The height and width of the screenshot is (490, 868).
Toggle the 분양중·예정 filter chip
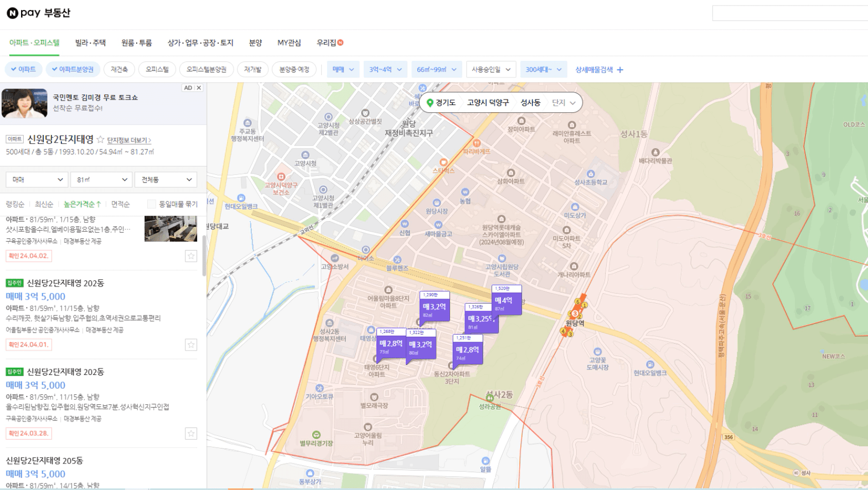(294, 70)
